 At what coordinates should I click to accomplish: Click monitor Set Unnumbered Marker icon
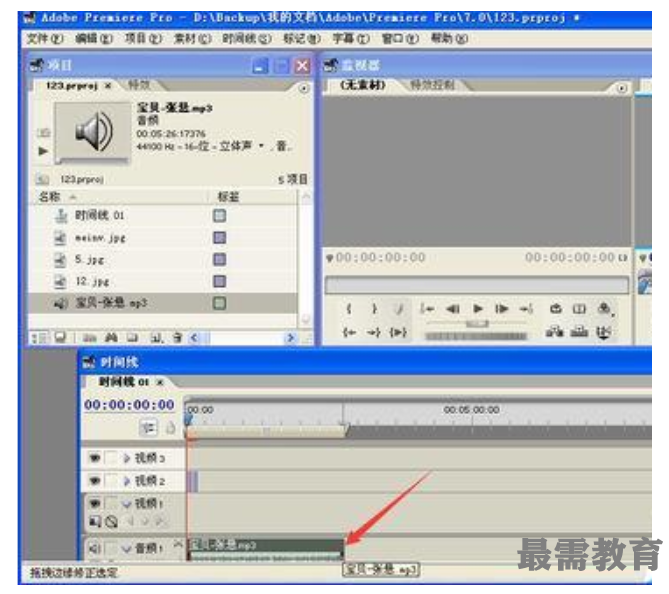coord(399,309)
